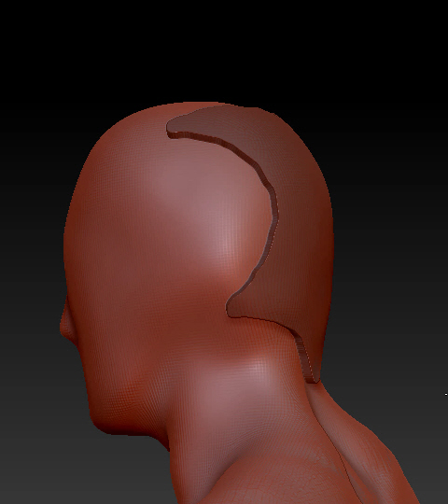
Task: Click the small white mark at right edge
Action: tap(446, 394)
